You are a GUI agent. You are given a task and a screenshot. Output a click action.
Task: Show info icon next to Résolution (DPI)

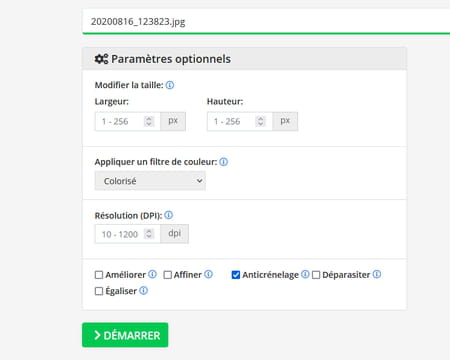coord(169,215)
